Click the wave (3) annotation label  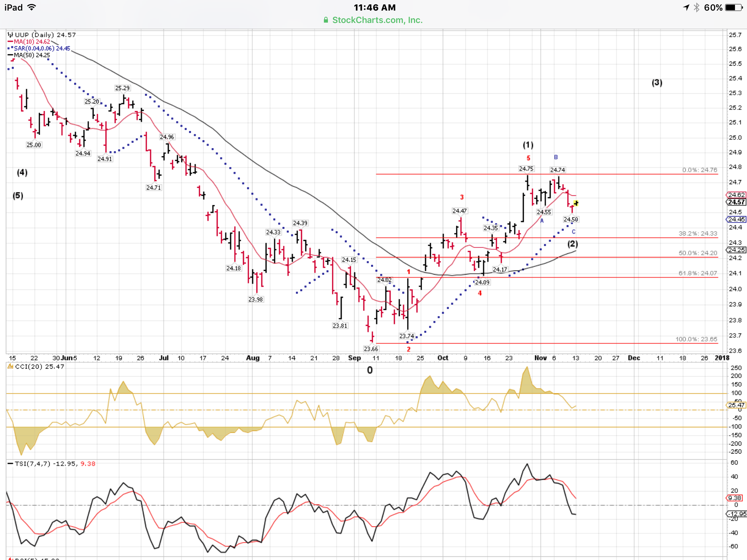pos(657,83)
